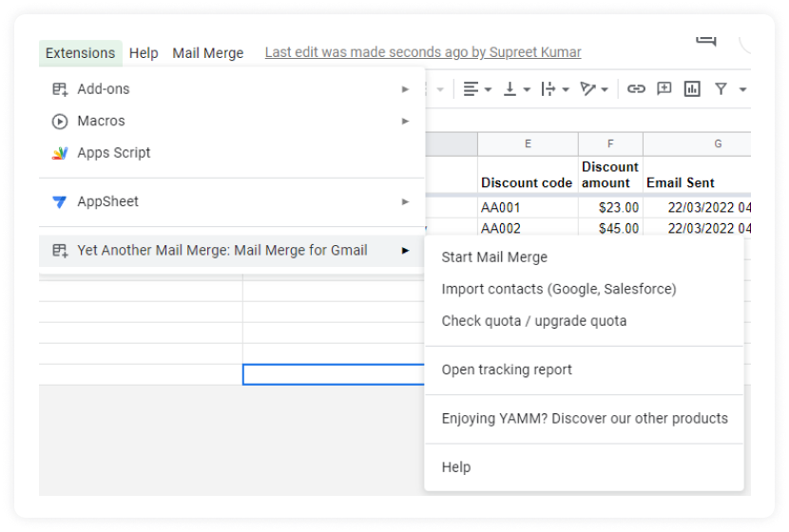Click the AppSheet blue icon

point(59,202)
